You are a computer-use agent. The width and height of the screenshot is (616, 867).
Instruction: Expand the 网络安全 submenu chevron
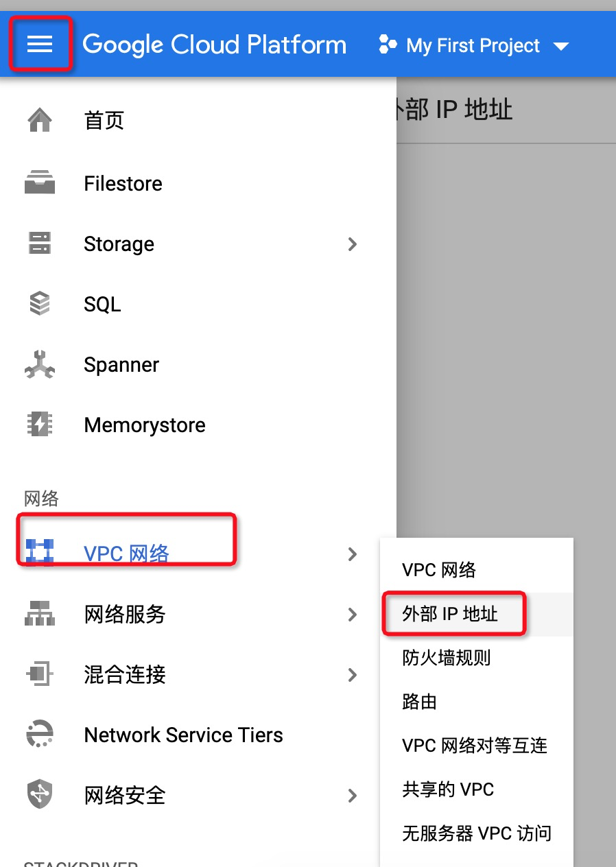pos(353,795)
